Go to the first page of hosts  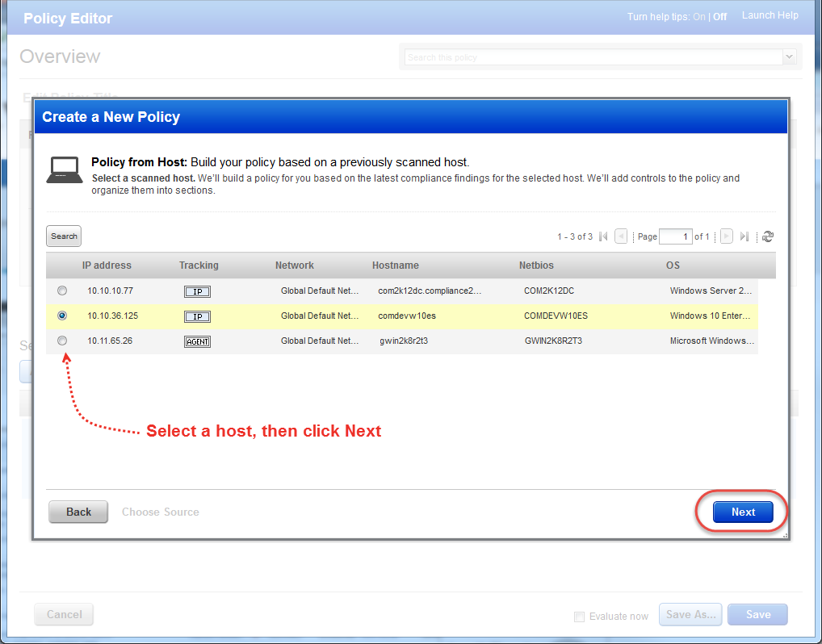(602, 236)
